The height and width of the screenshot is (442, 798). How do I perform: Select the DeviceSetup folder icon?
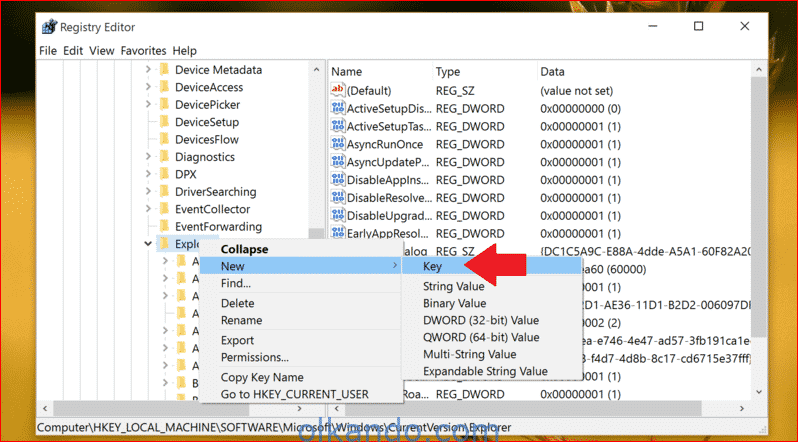tap(164, 122)
